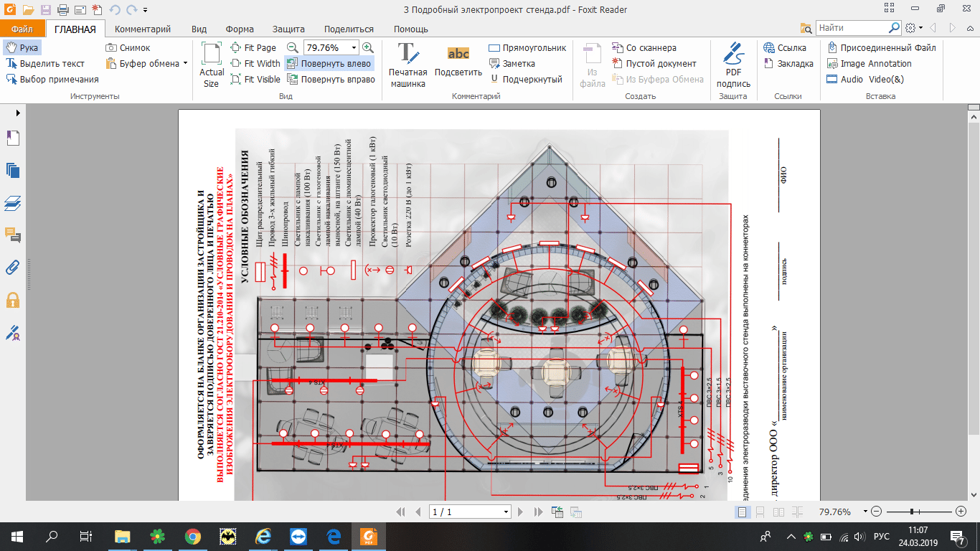Click the Snapshot tool (Снимок)

(x=128, y=48)
